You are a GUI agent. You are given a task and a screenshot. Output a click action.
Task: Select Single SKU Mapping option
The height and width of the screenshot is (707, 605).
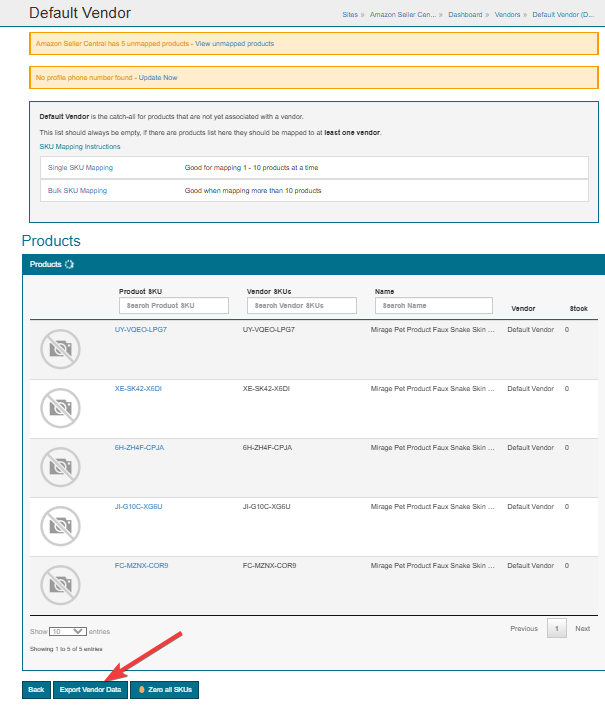(80, 168)
